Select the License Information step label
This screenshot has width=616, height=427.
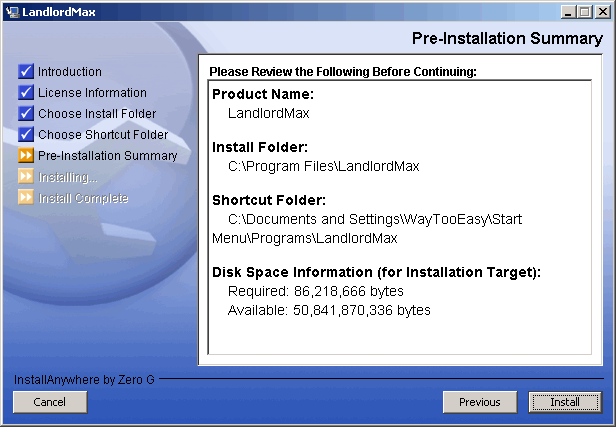tap(92, 93)
